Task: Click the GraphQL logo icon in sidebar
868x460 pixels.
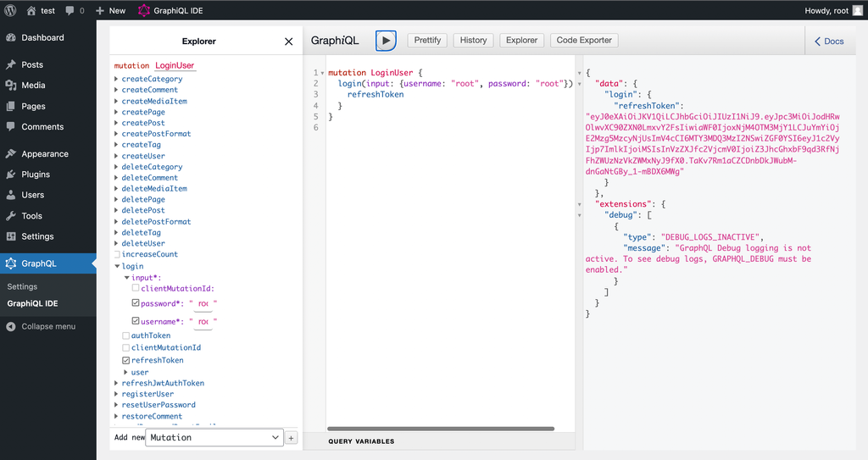Action: [x=10, y=263]
